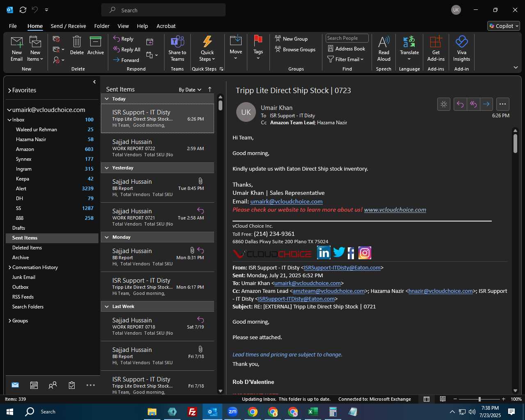Collapse the Today message group

pyautogui.click(x=107, y=99)
